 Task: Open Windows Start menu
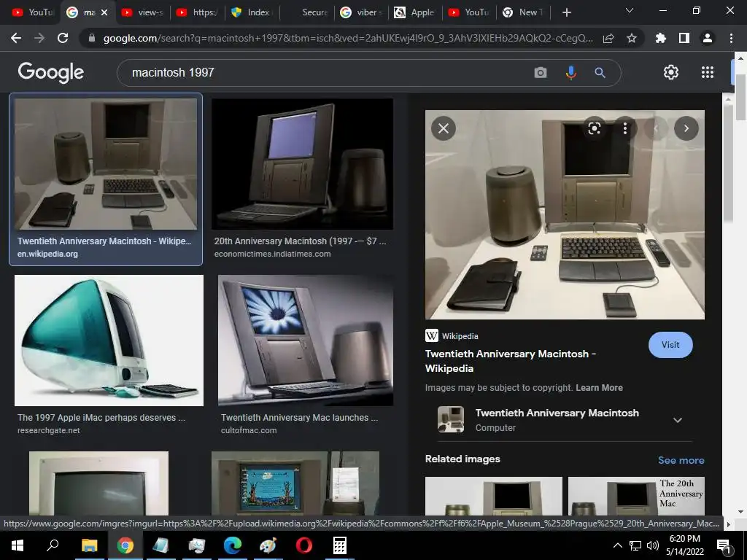click(18, 545)
